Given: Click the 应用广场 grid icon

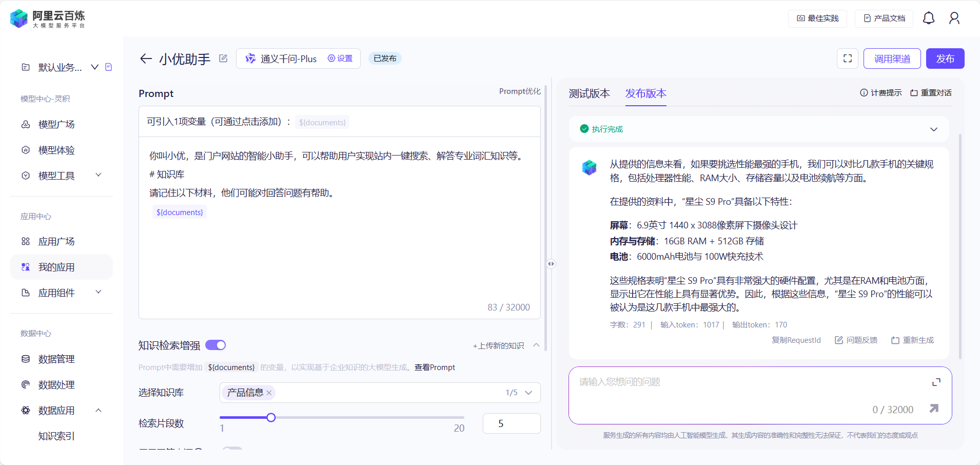Looking at the screenshot, I should coord(26,241).
